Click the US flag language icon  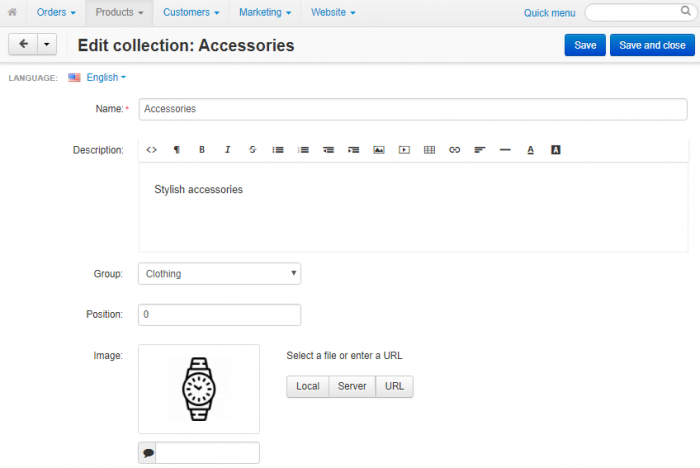[74, 78]
